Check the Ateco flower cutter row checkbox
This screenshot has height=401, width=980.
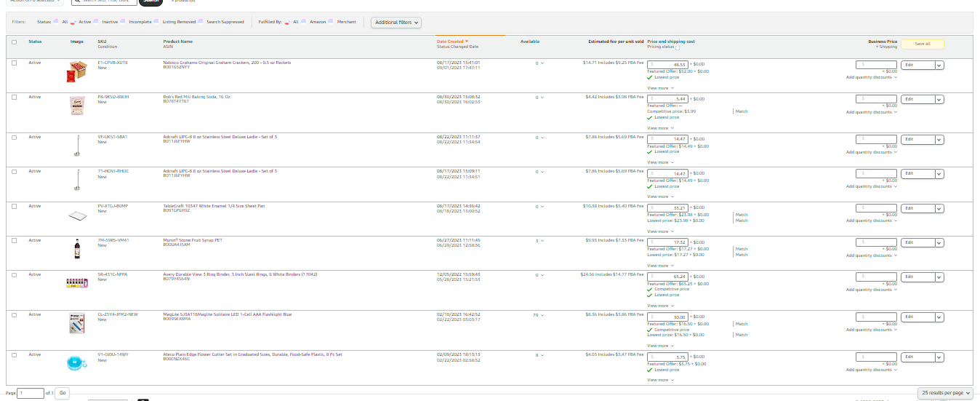[14, 354]
